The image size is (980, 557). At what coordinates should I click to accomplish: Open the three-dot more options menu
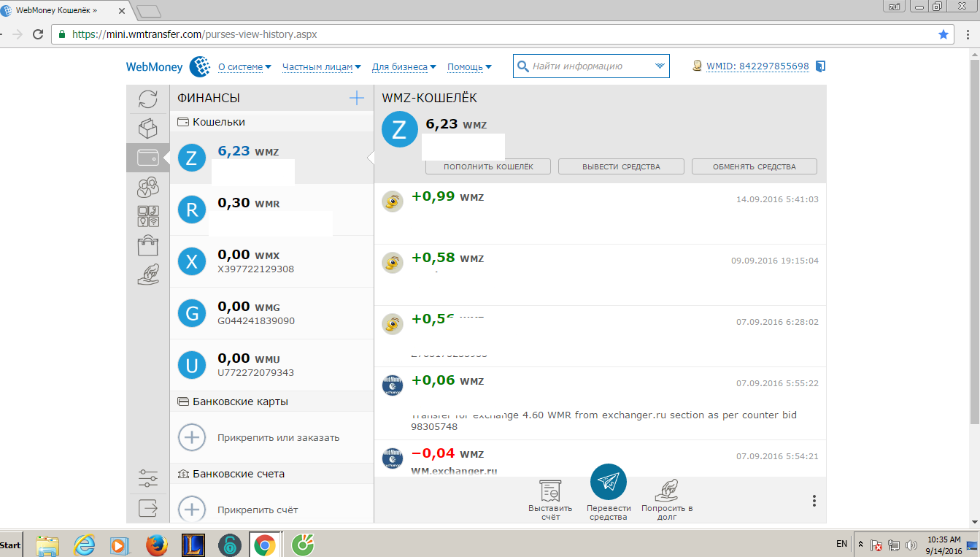pyautogui.click(x=814, y=501)
